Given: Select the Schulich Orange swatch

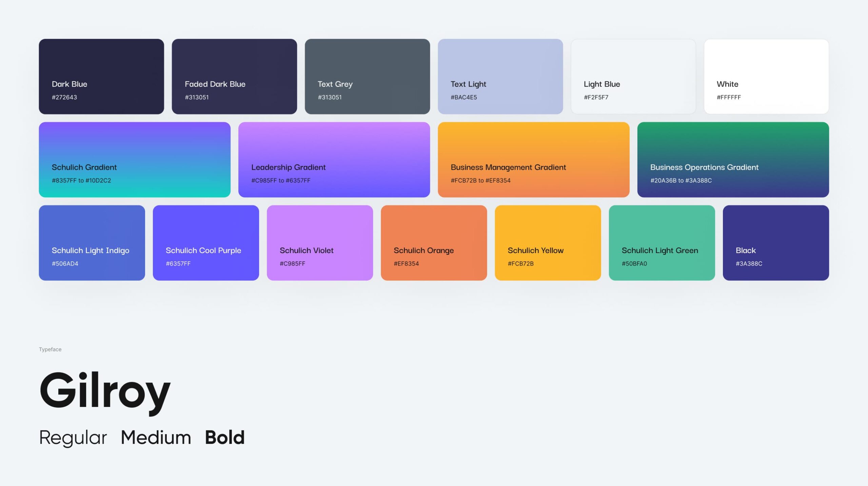Looking at the screenshot, I should click(434, 243).
